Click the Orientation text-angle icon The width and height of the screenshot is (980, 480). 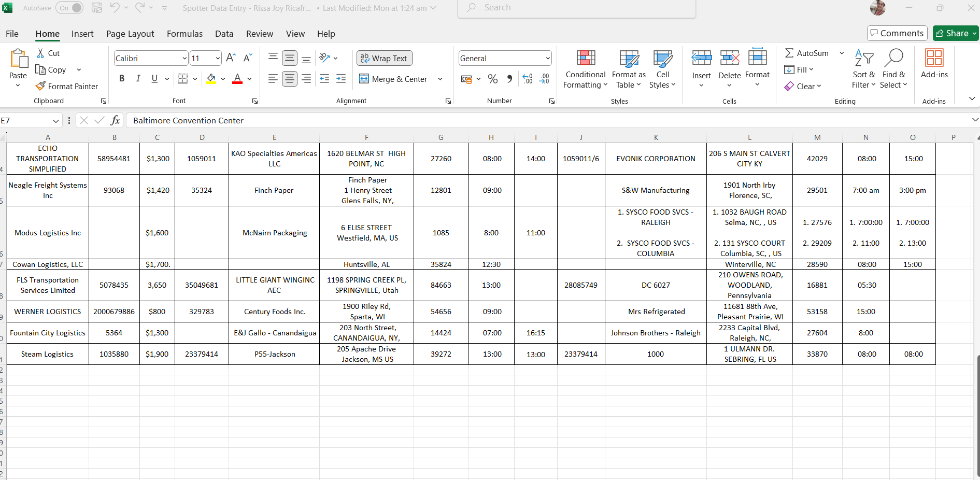[x=325, y=58]
